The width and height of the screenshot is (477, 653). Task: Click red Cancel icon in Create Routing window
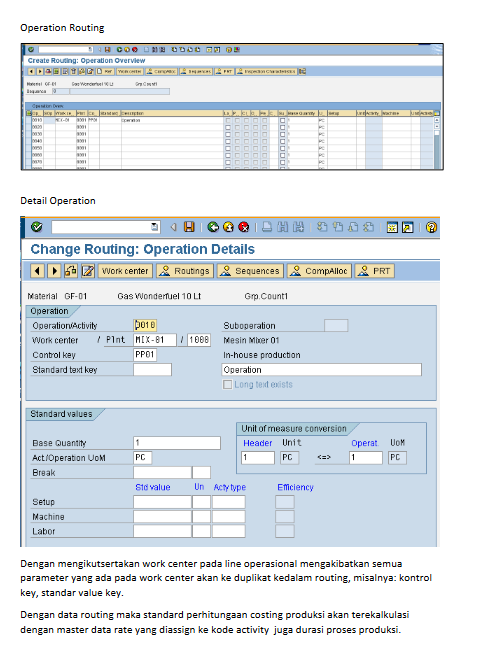click(135, 50)
